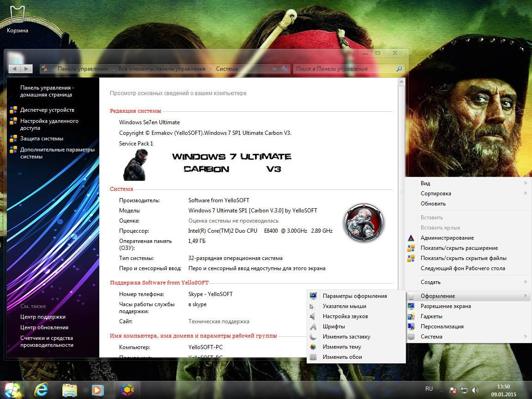This screenshot has width=532, height=399.
Task: Open 'Счетчики и средства производительности' link
Action: pyautogui.click(x=47, y=342)
